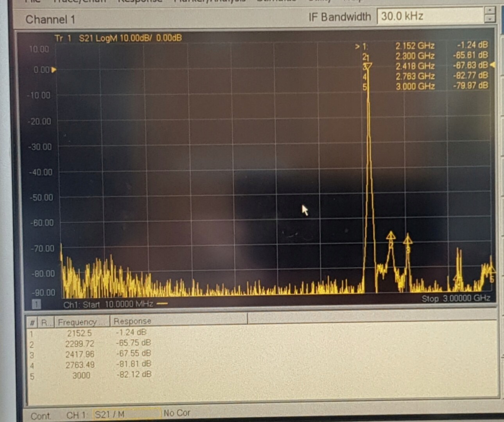This screenshot has height=422, width=504.
Task: Click the S21 / M status bar field
Action: click(x=127, y=414)
